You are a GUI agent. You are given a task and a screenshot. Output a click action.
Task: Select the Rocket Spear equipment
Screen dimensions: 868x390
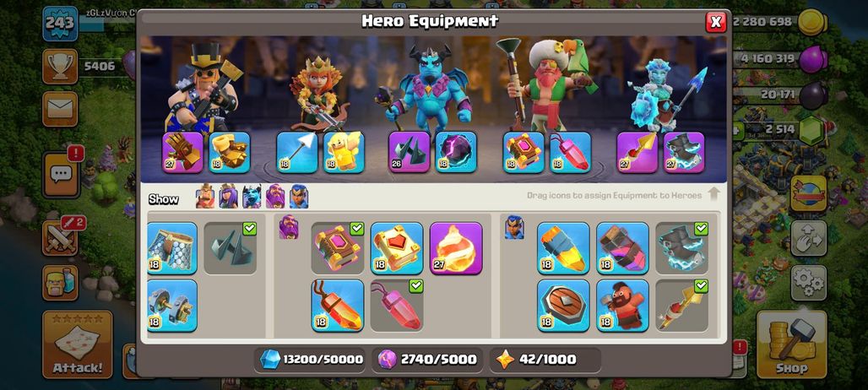682,306
